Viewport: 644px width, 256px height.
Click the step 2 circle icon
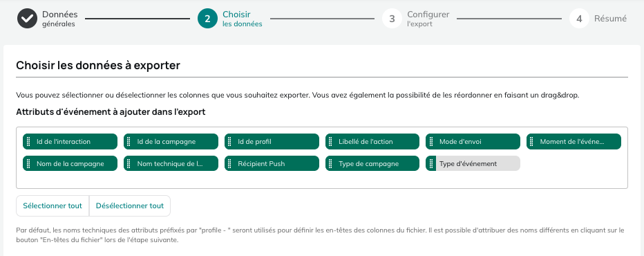pyautogui.click(x=207, y=19)
